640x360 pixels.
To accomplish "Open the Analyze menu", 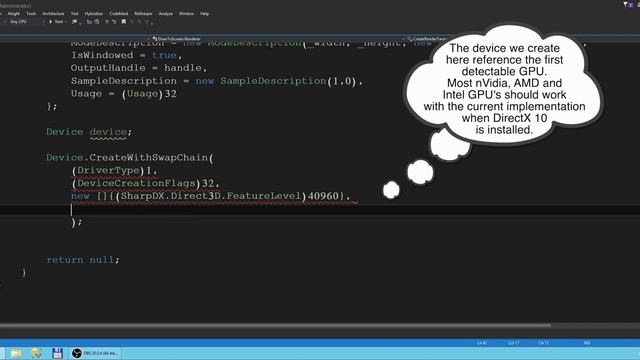I will pos(166,13).
